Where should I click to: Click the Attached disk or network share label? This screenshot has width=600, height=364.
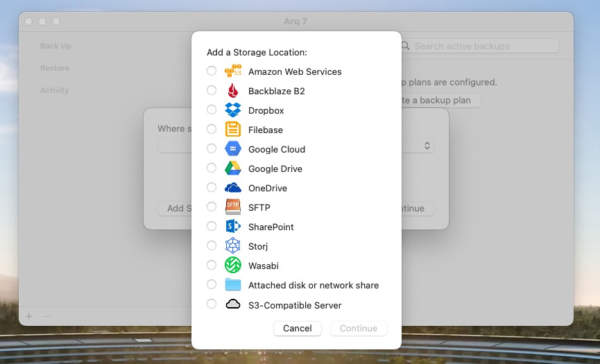pyautogui.click(x=314, y=285)
